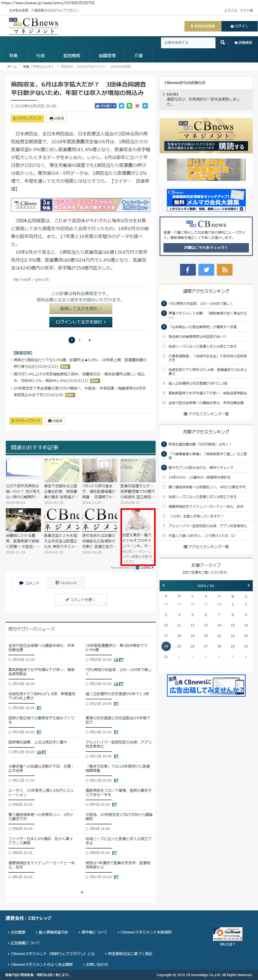This screenshot has width=258, height=980.
Task: Go to previous calendar month arrow
Action: (x=164, y=585)
